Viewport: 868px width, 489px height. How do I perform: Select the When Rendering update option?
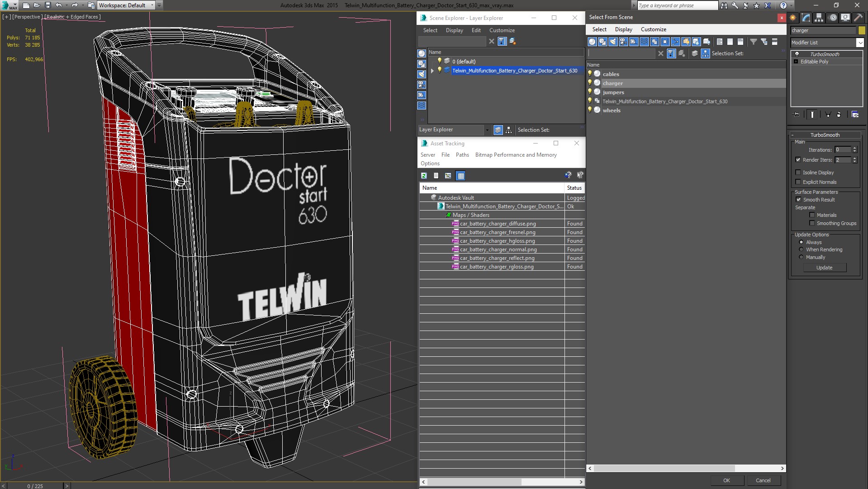click(801, 249)
